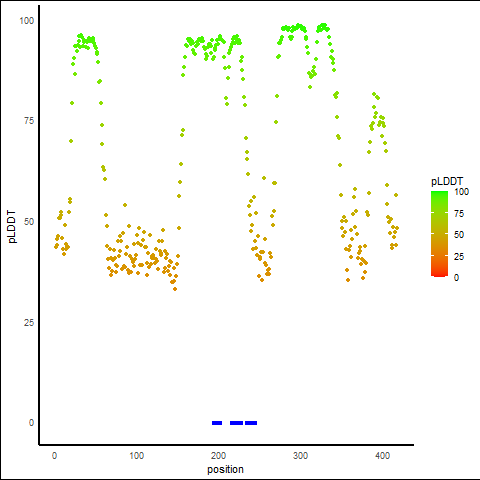
Task: Click the rightmost blue bar segment
Action: (251, 423)
